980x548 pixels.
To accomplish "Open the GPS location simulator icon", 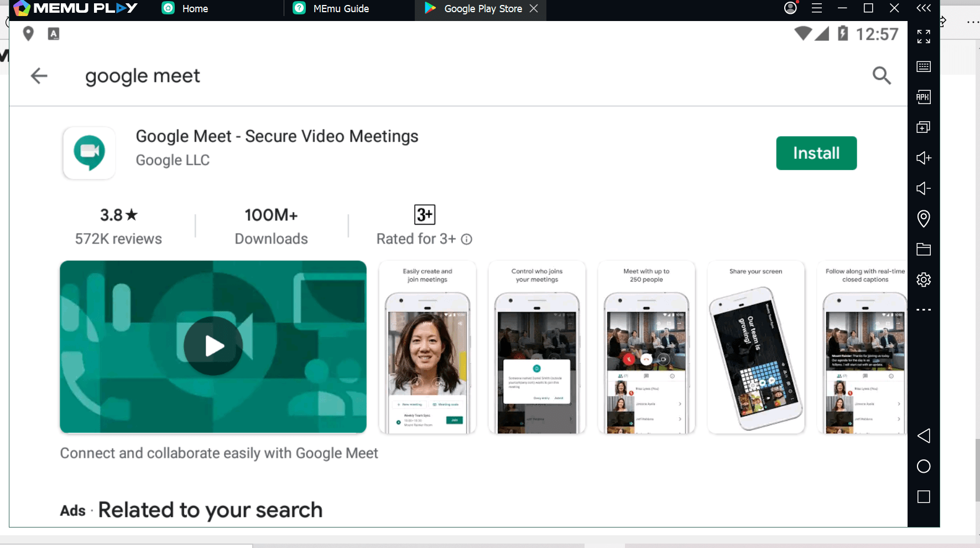I will [924, 219].
